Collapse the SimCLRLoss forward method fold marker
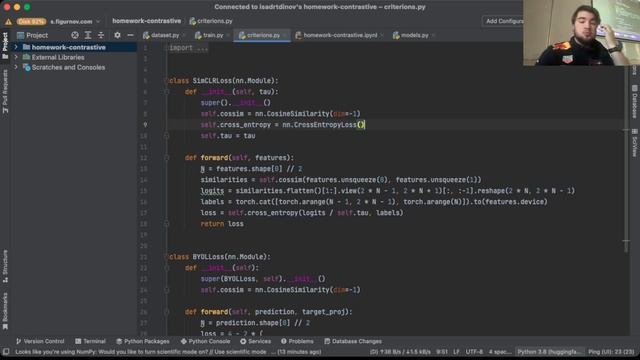640x360 pixels. (167, 158)
